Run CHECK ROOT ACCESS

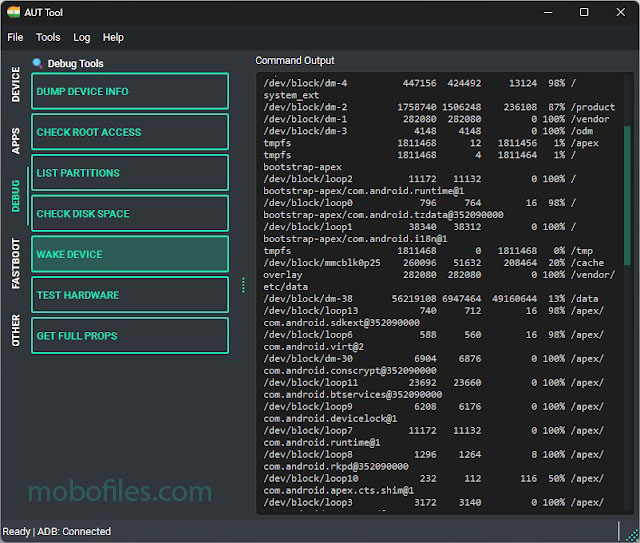point(130,132)
